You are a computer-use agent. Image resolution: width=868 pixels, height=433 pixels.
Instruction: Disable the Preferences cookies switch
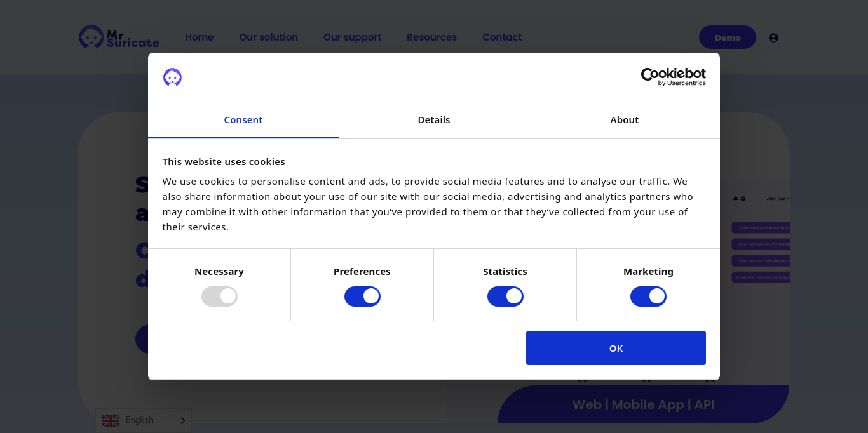[x=362, y=296]
